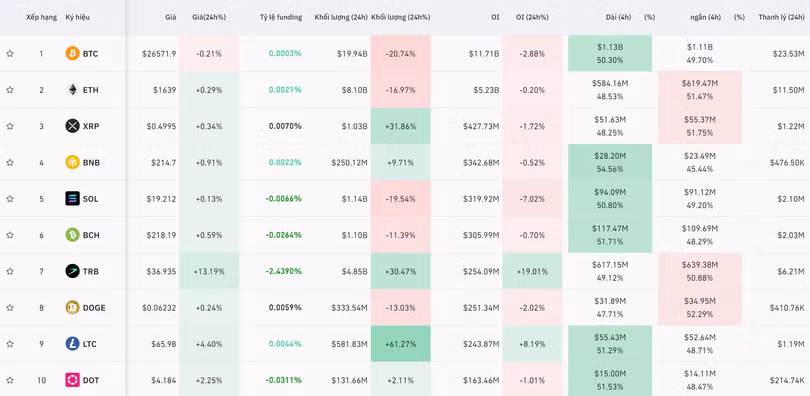Click BNB liquidation value $476.50K
This screenshot has height=396, width=810.
[x=787, y=163]
